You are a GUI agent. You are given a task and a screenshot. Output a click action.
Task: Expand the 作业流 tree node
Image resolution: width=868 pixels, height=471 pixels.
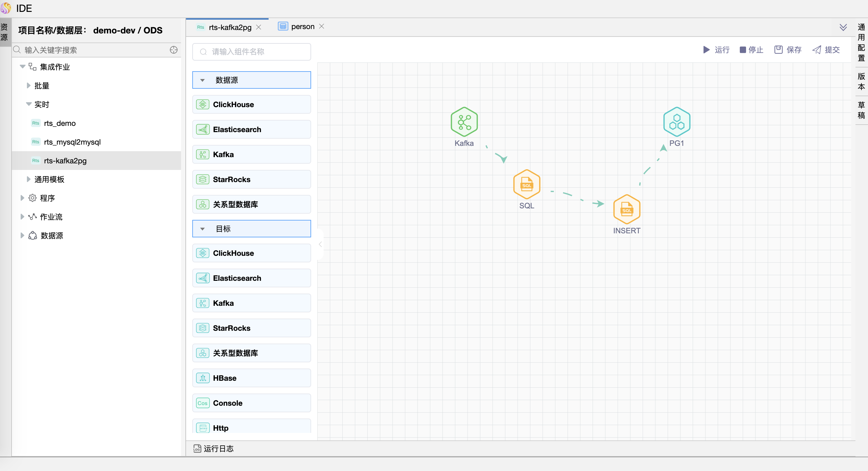[22, 216]
